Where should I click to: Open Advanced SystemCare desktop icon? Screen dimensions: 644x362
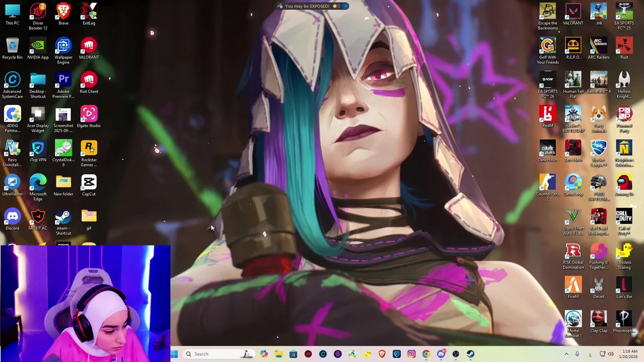(13, 84)
